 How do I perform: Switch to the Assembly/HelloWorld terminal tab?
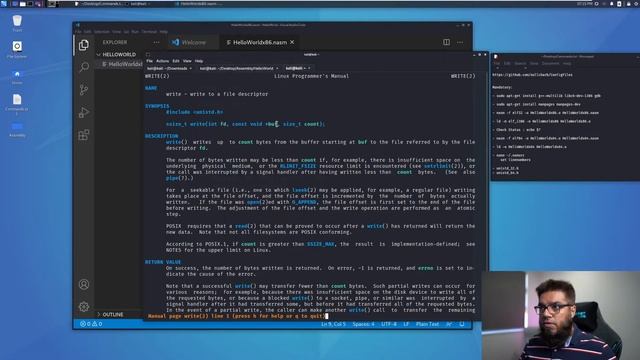click(239, 68)
